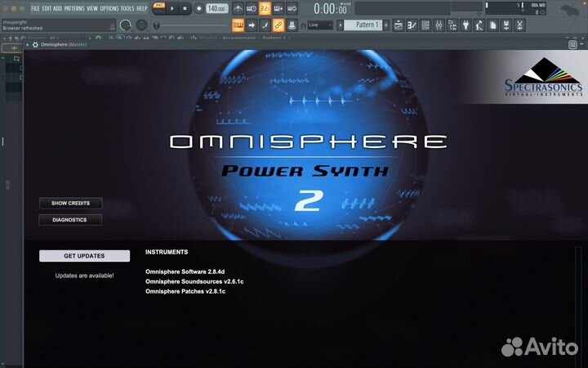Image resolution: width=588 pixels, height=368 pixels.
Task: Open the VIEW menu
Action: 92,8
